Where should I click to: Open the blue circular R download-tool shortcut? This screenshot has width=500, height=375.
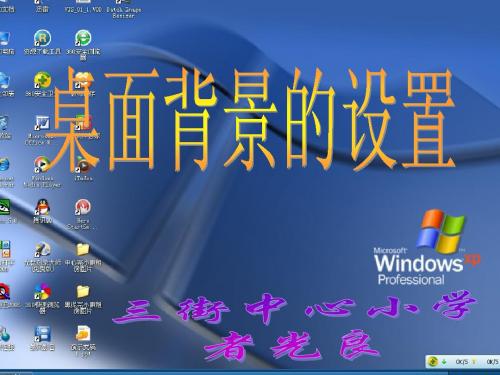point(42,38)
